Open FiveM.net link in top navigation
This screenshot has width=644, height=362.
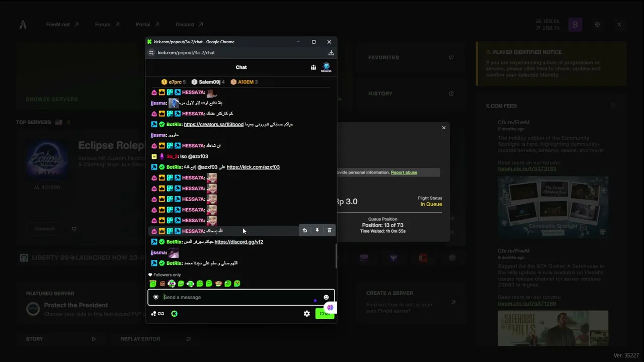click(62, 25)
